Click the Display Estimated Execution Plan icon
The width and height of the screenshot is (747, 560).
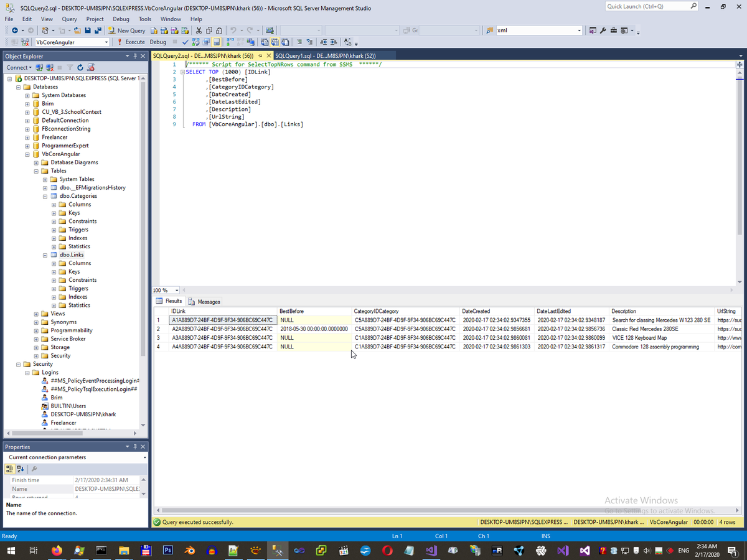point(195,42)
